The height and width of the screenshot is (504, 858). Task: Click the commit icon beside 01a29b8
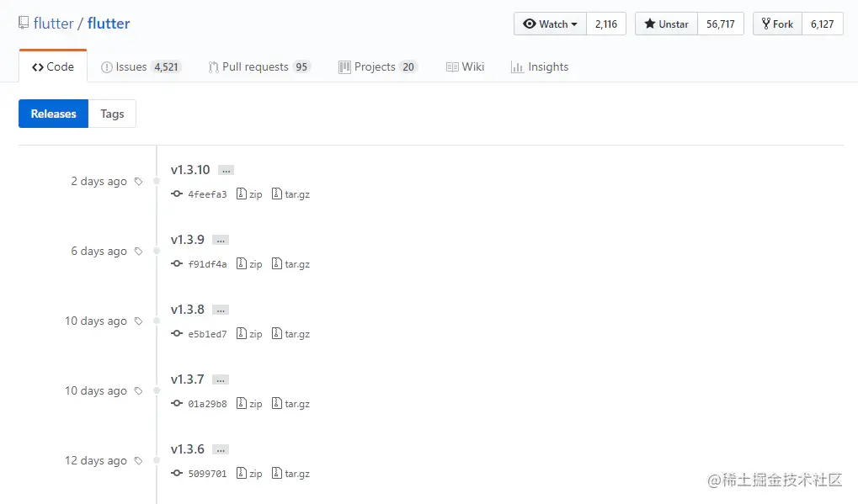coord(177,403)
